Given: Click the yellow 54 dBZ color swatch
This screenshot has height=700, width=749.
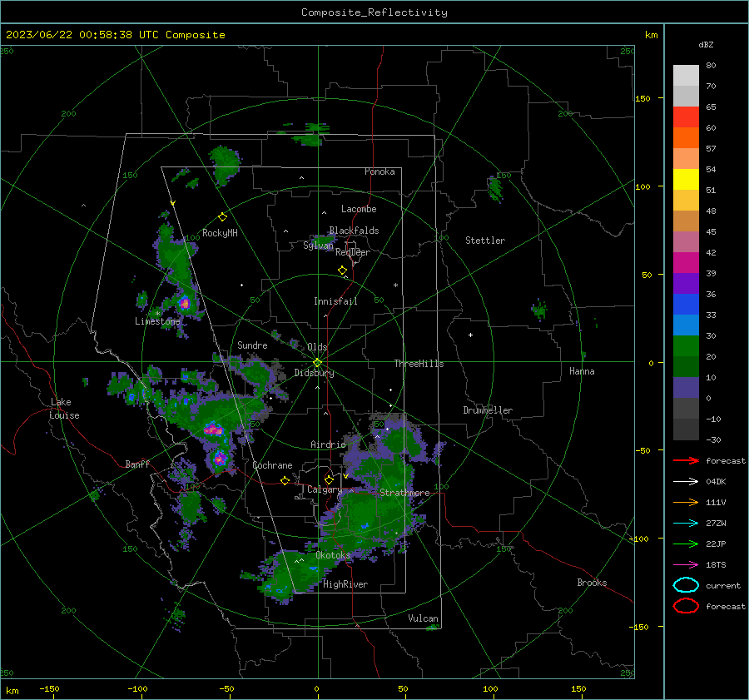Looking at the screenshot, I should click(686, 180).
